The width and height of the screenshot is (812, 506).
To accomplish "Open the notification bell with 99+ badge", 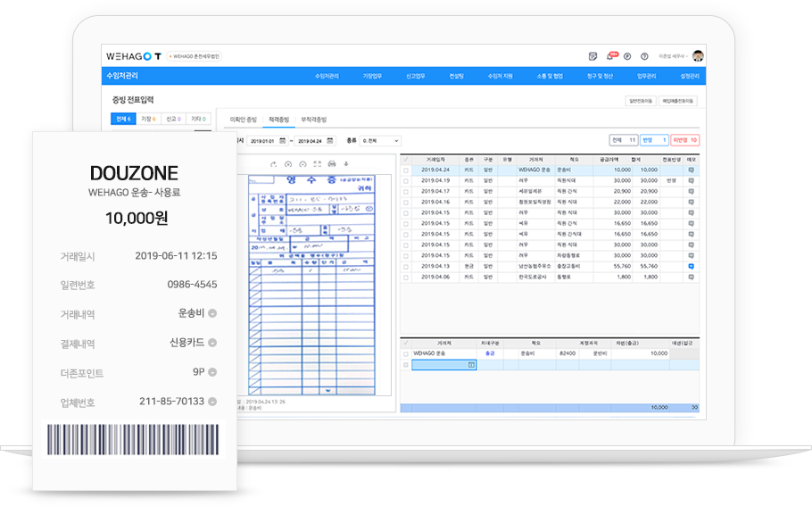I will coord(611,56).
